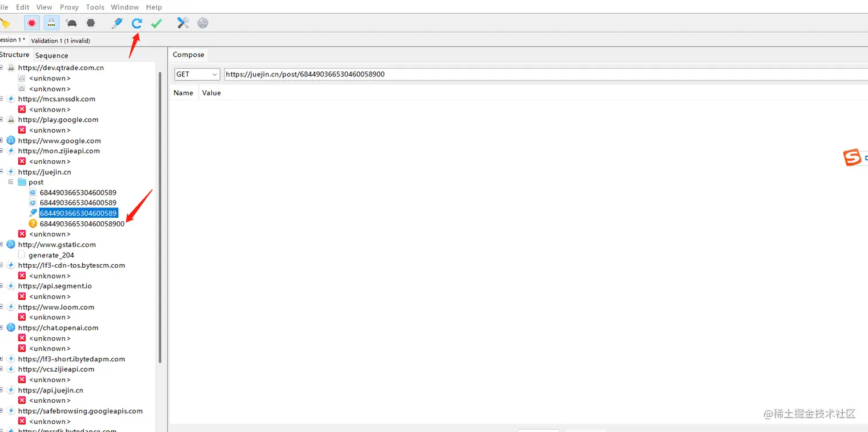The image size is (868, 432).
Task: Click globe icon beside https://www.google.com
Action: tap(11, 141)
